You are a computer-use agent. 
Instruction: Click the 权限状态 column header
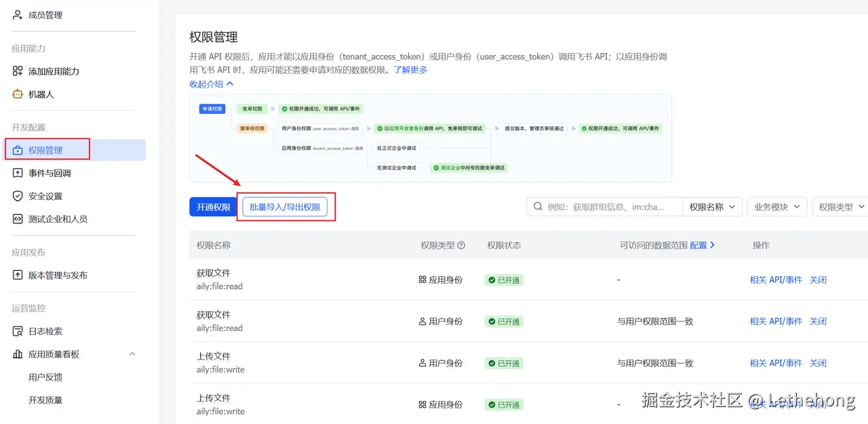(504, 245)
